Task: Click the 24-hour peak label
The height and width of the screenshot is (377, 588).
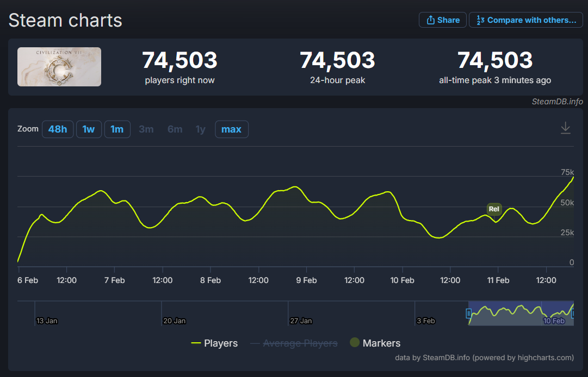Action: point(337,80)
